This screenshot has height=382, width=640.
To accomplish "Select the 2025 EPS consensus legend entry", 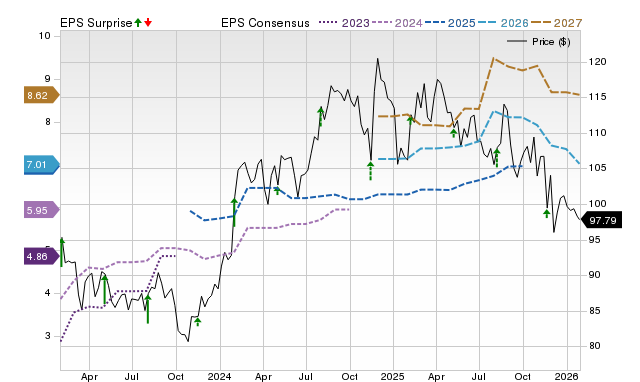I will pyautogui.click(x=450, y=23).
